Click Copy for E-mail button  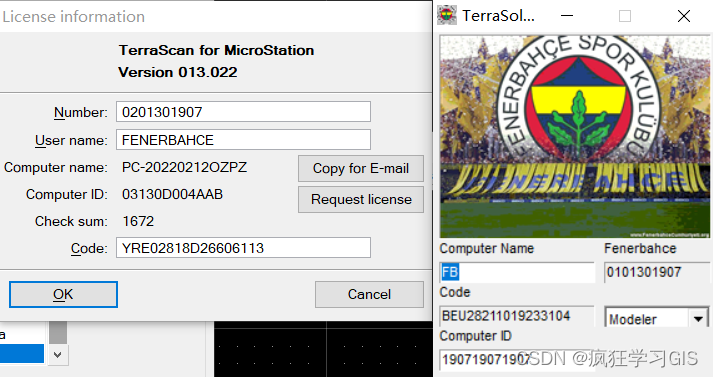coord(361,168)
